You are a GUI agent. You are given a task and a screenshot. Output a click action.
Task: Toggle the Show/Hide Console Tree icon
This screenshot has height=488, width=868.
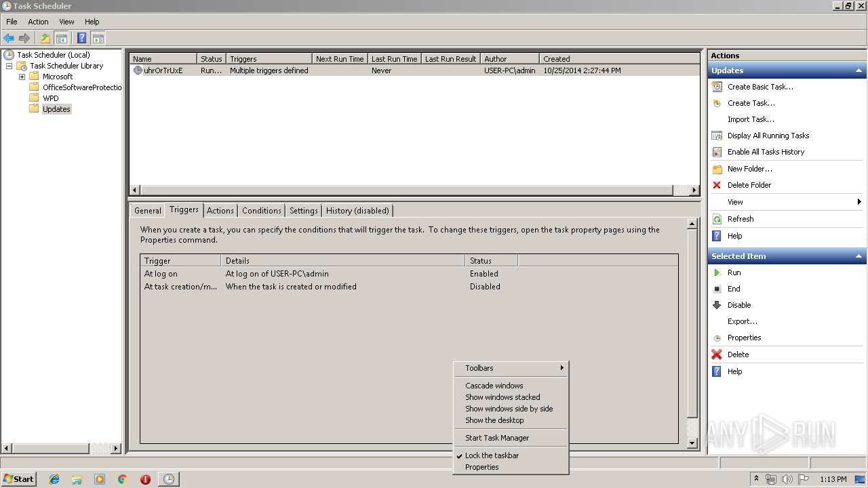pos(61,39)
